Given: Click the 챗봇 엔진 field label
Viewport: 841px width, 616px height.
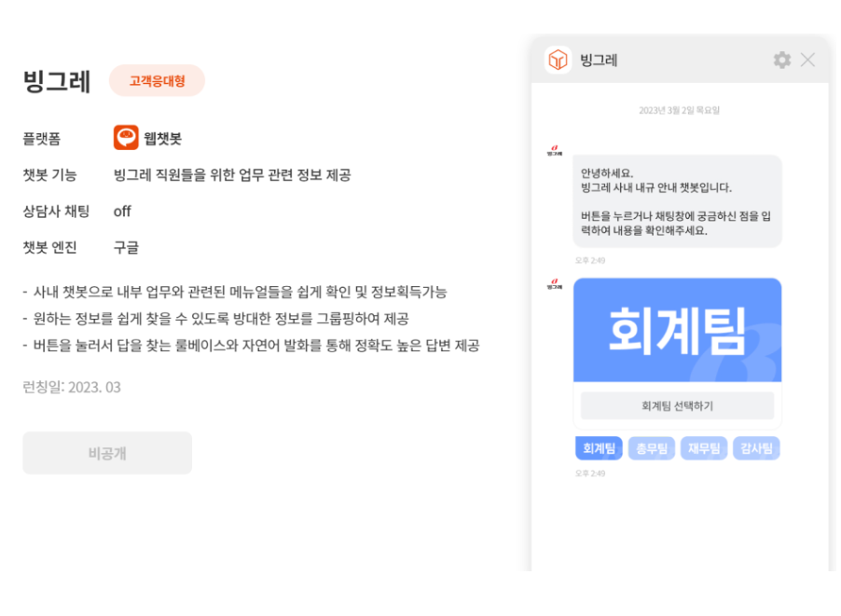Looking at the screenshot, I should point(49,247).
